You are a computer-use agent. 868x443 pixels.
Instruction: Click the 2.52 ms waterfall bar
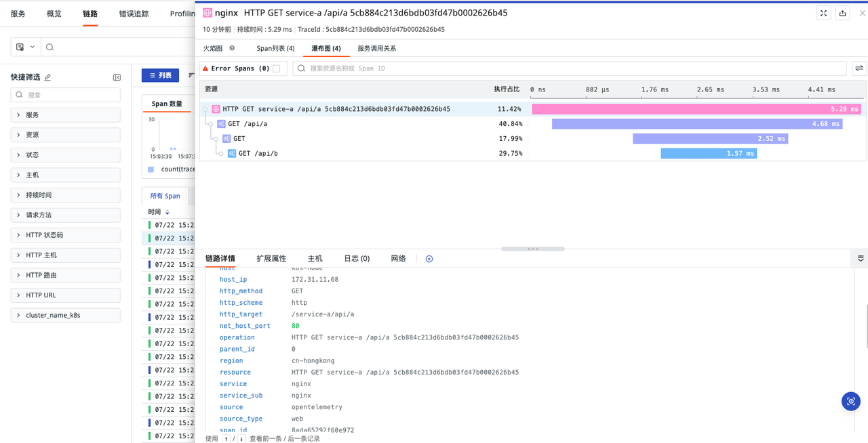(710, 138)
